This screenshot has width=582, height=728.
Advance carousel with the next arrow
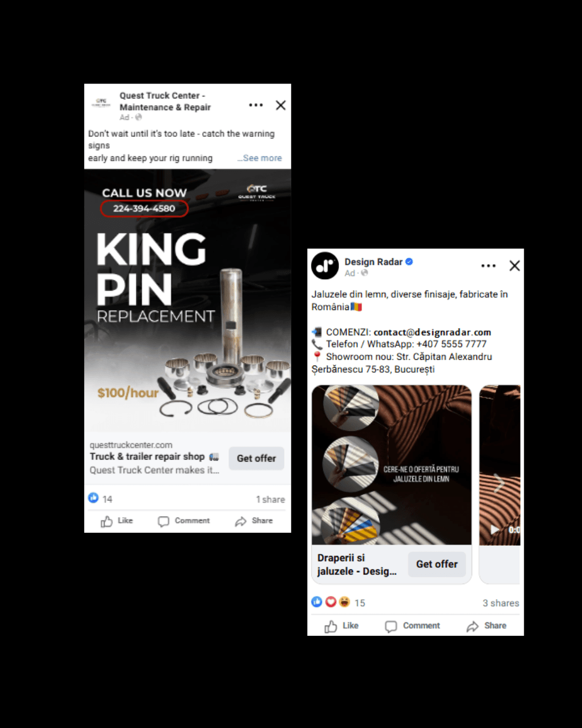tap(500, 482)
